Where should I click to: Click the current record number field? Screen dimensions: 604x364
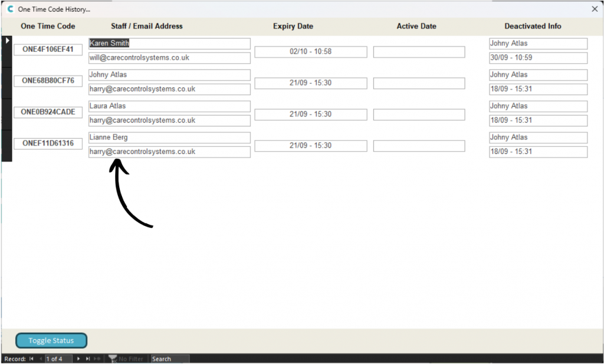(58, 359)
